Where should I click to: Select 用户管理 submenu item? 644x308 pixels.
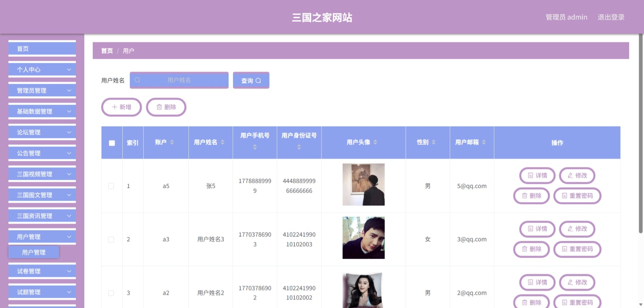(x=34, y=252)
